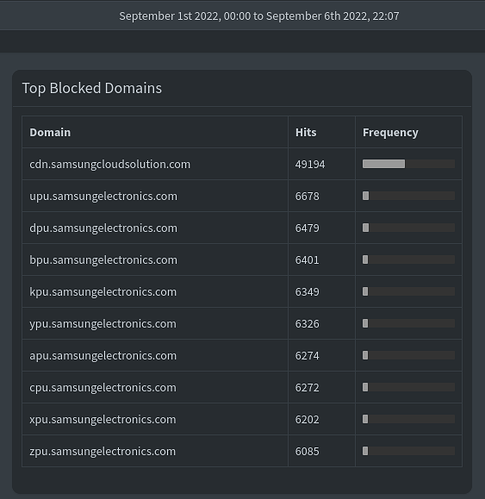Open zpu.samsungelectronics.com domain link
The image size is (485, 499).
coord(102,451)
